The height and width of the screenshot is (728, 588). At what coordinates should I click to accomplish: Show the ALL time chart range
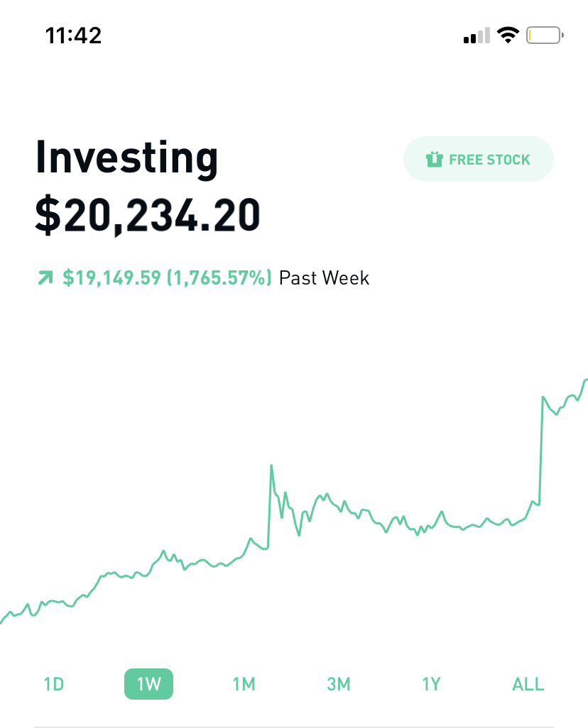[x=528, y=684]
